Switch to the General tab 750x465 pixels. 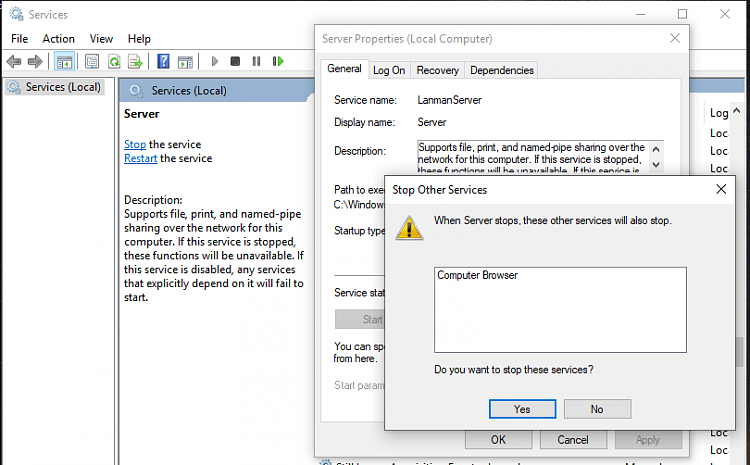coord(344,69)
